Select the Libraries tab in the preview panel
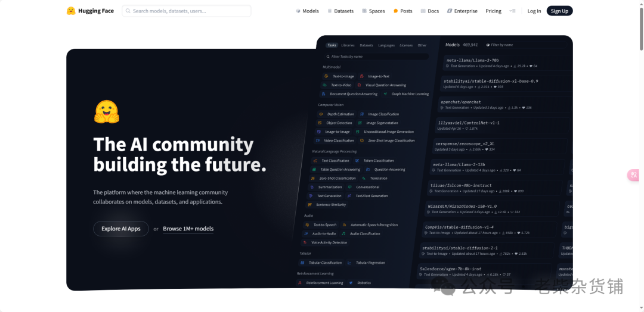 (x=348, y=45)
